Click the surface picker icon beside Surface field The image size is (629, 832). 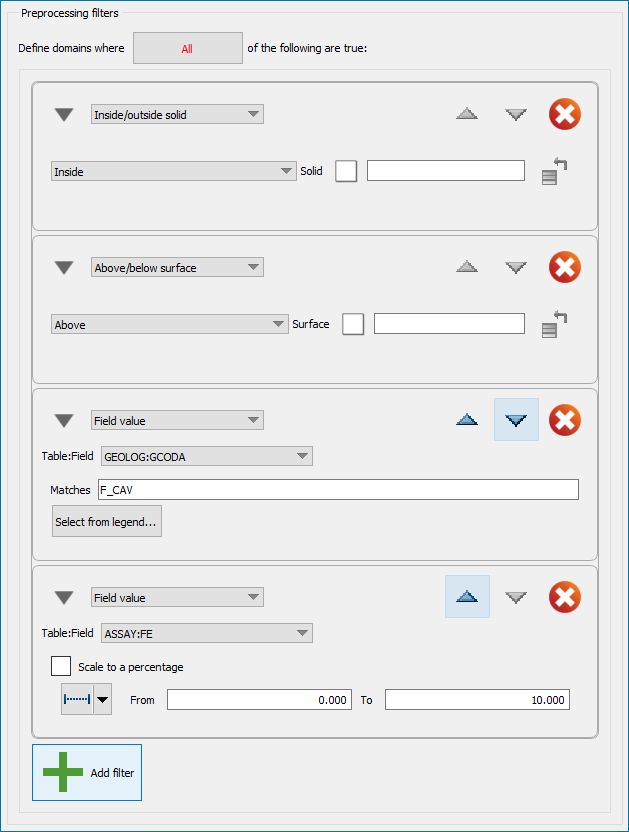(x=554, y=325)
